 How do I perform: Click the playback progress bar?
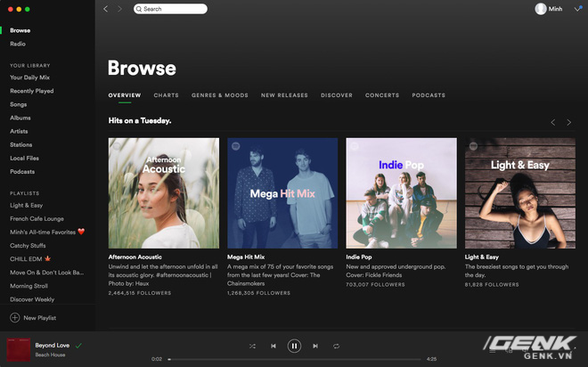point(294,359)
